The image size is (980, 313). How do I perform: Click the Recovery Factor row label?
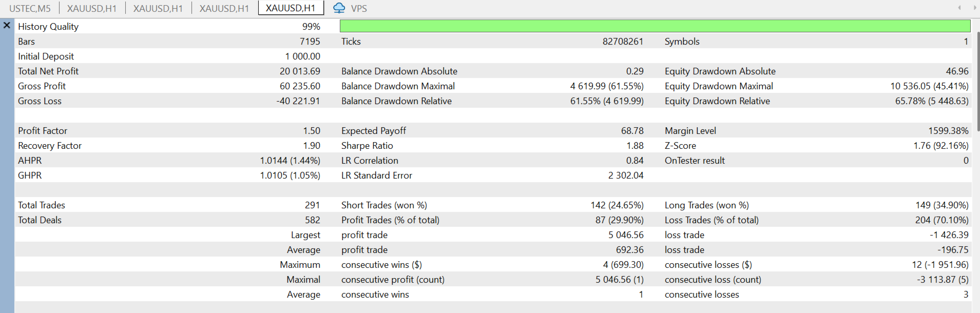point(50,146)
